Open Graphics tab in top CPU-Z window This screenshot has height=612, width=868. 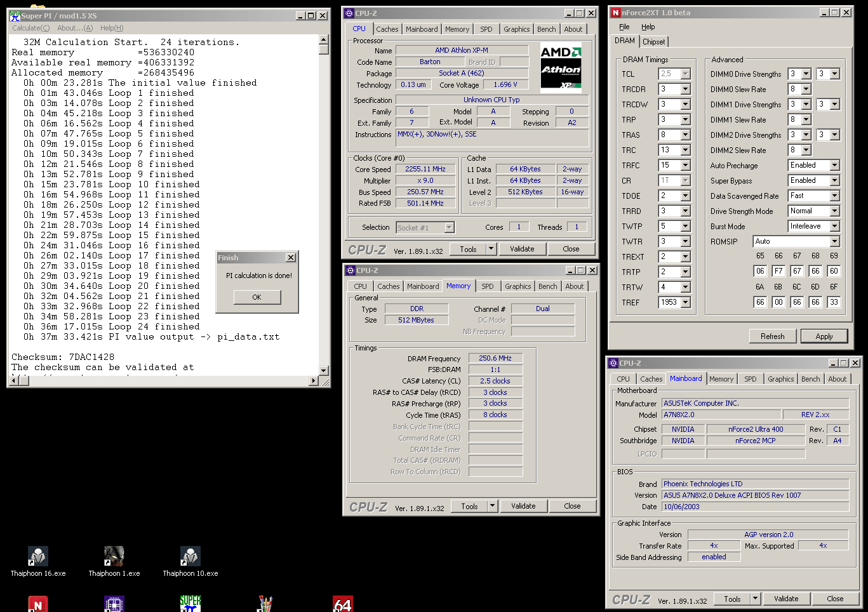pos(516,29)
